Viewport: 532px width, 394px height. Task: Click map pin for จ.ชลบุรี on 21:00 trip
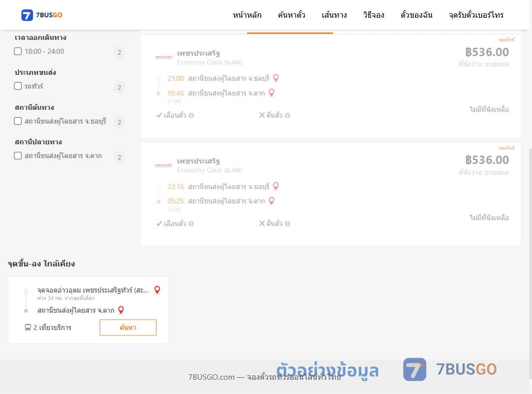coord(276,78)
